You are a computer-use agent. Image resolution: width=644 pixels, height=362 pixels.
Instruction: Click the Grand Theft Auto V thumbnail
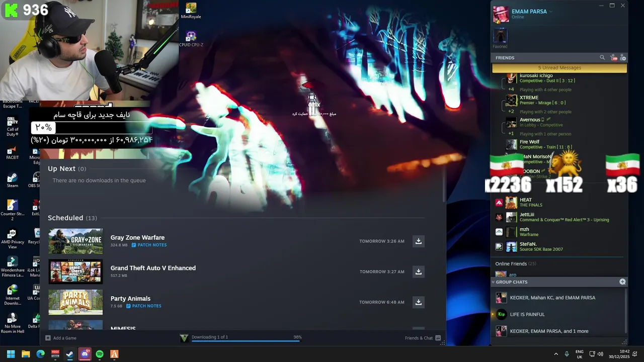[75, 271]
